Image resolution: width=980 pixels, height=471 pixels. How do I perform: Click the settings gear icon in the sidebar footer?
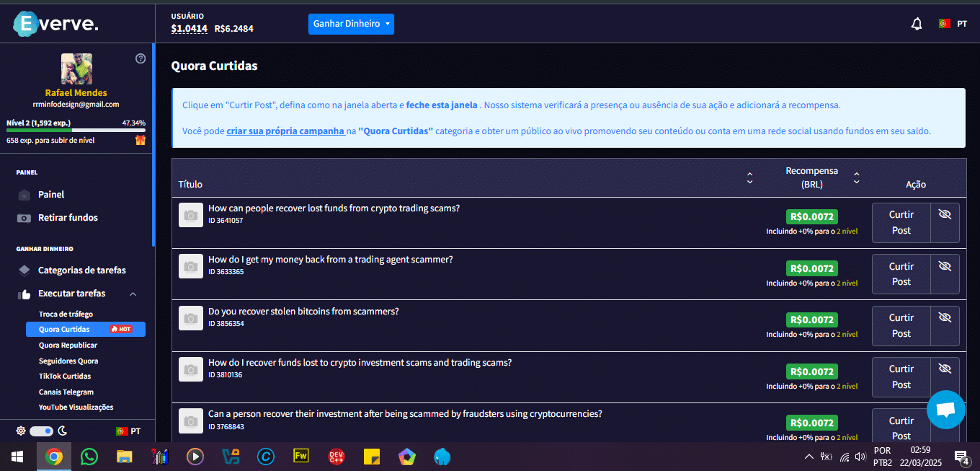(21, 431)
